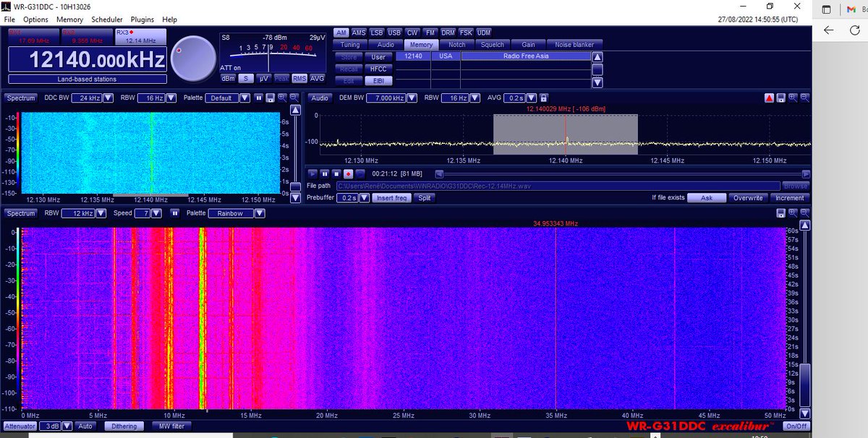This screenshot has width=868, height=438.
Task: Toggle the red record button
Action: (348, 173)
